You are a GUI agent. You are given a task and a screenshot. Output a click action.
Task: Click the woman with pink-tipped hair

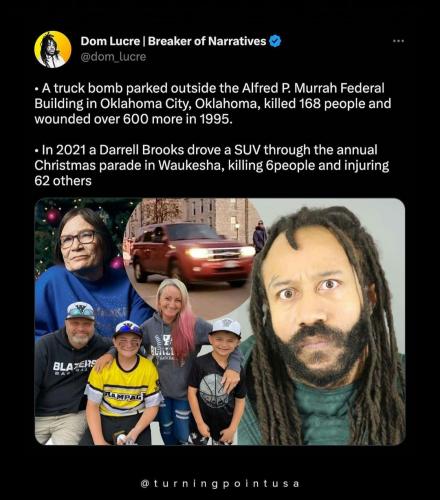click(x=175, y=353)
